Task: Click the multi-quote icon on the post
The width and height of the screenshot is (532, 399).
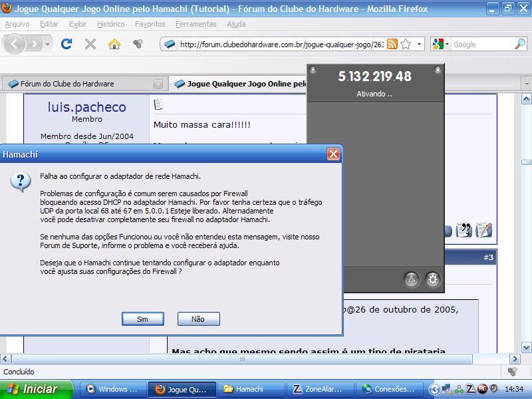Action: (x=464, y=230)
